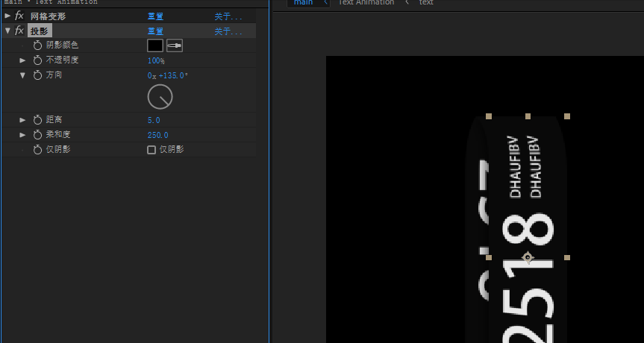Screen dimensions: 644x343
Task: Click the stopwatch next to 阴影颜色
Action: click(x=37, y=45)
